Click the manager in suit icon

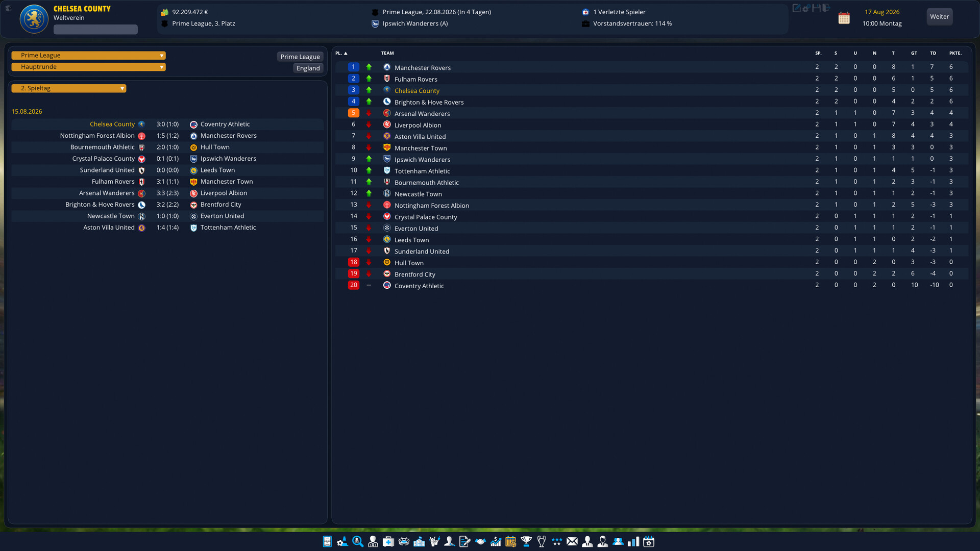[587, 541]
